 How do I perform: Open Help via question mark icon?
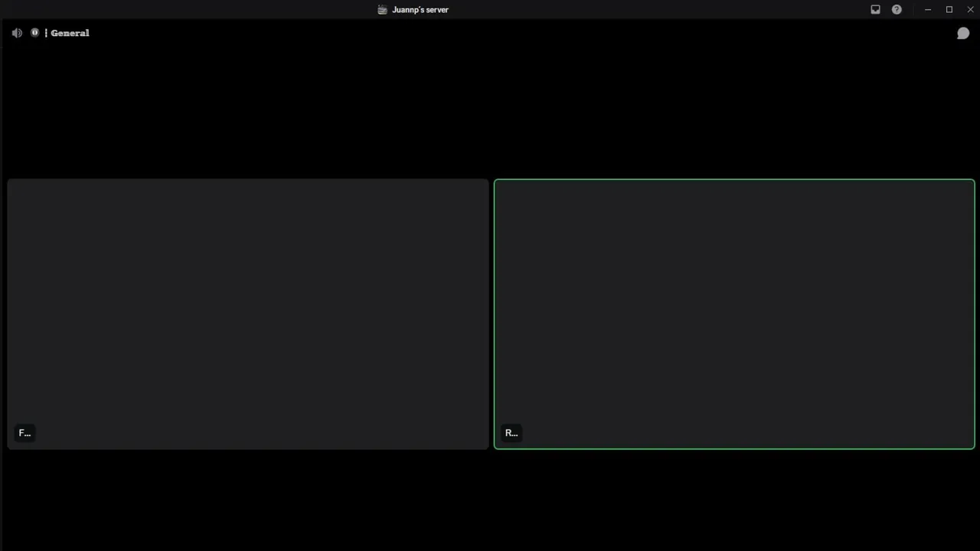pos(897,9)
